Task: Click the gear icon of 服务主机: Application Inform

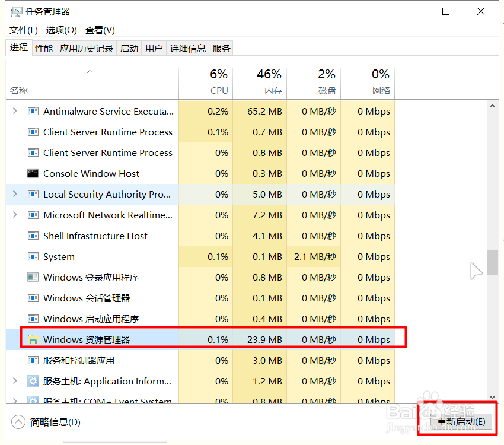Action: (33, 381)
